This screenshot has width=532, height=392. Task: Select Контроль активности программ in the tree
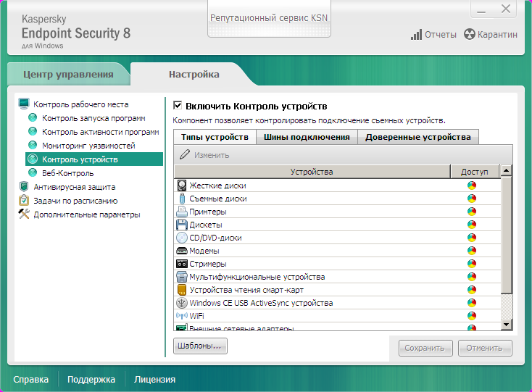pos(101,132)
